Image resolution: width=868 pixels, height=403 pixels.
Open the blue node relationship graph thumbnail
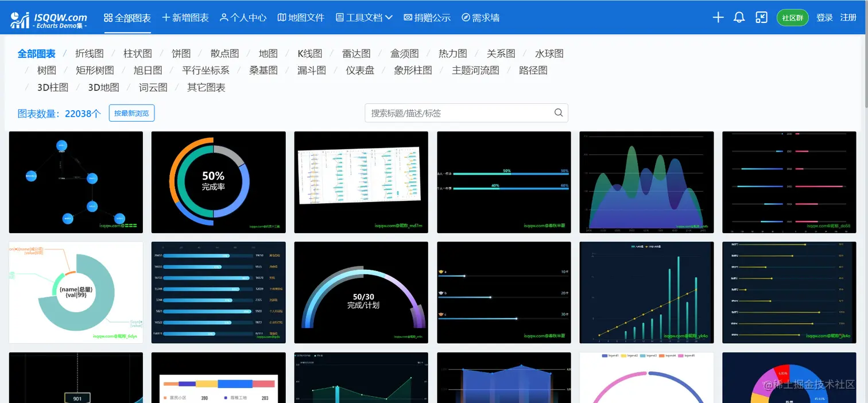(76, 183)
